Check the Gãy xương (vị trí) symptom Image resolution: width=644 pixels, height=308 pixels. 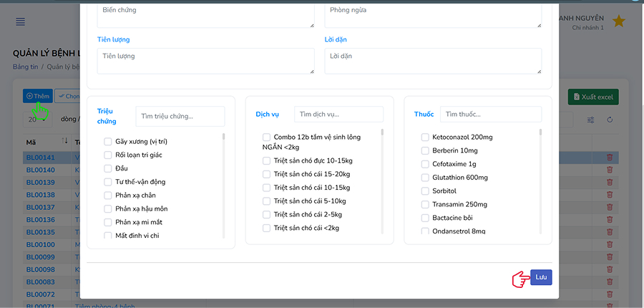click(x=108, y=142)
